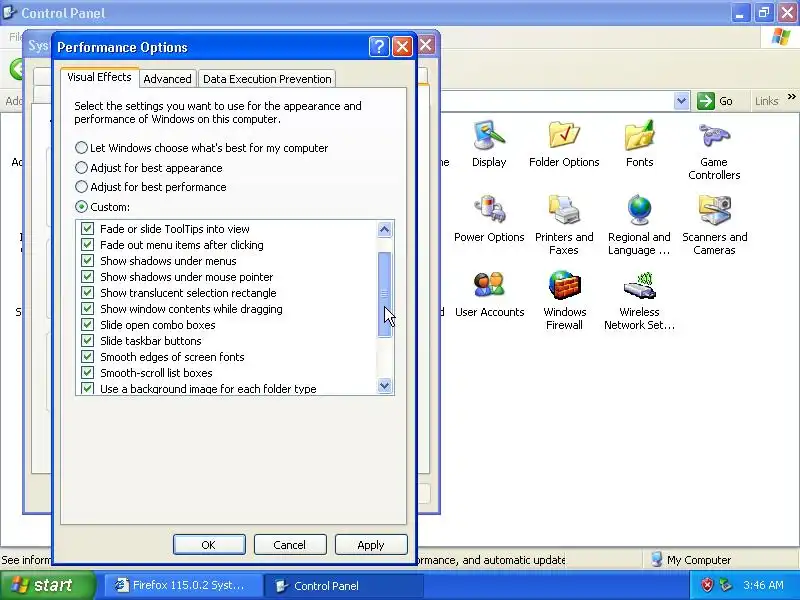Click the Performance Options help question button

(x=379, y=47)
